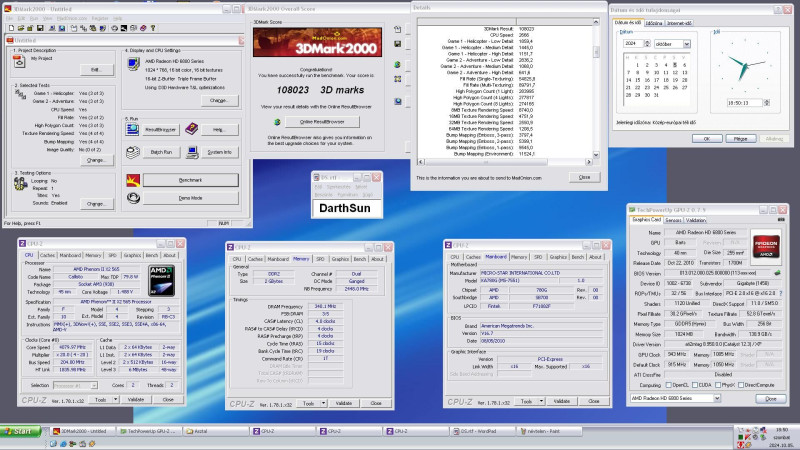This screenshot has height=450, width=800.
Task: Click Change button under Testing Options
Action: coord(96,204)
